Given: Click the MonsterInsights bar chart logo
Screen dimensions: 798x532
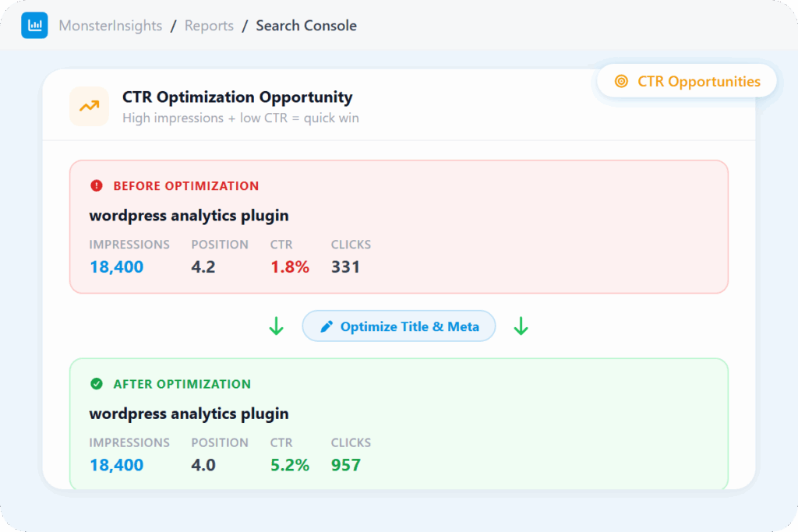Looking at the screenshot, I should click(34, 26).
